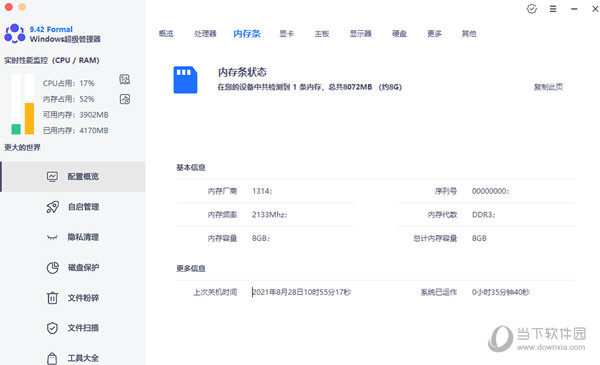The image size is (600, 365).
Task: Open 自启管理 in the sidebar
Action: point(73,207)
